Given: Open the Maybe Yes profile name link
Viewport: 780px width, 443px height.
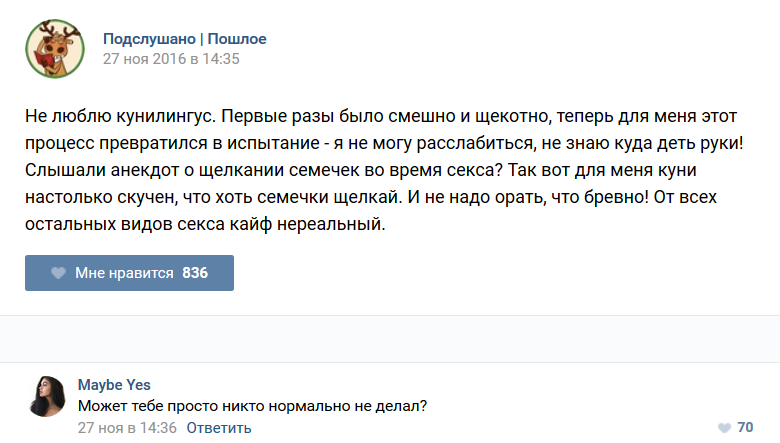Looking at the screenshot, I should pos(114,385).
